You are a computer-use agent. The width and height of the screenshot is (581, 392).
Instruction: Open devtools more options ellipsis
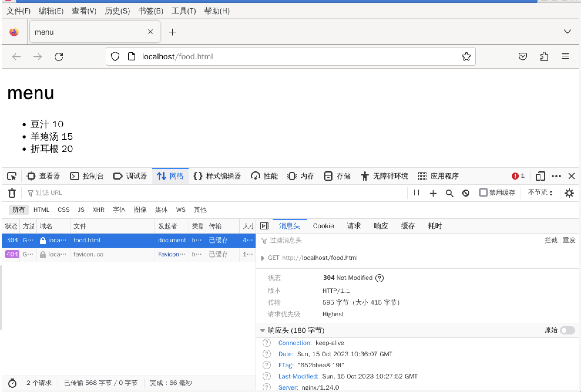click(x=556, y=176)
